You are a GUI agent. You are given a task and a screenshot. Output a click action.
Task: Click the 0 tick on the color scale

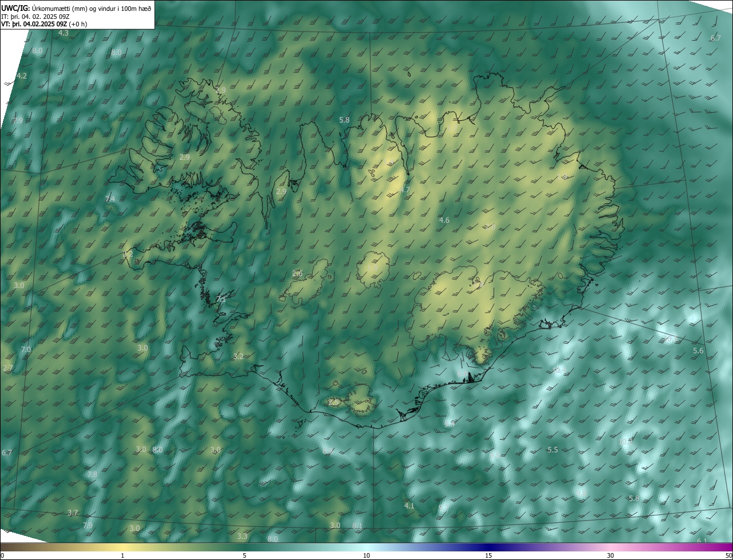point(2,555)
